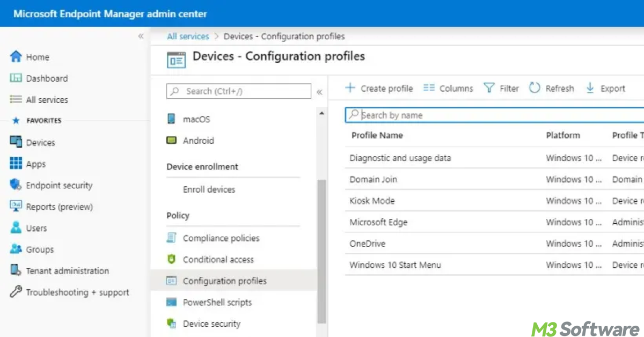Screen dimensions: 644x337
Task: Click the Device security icon
Action: [171, 323]
